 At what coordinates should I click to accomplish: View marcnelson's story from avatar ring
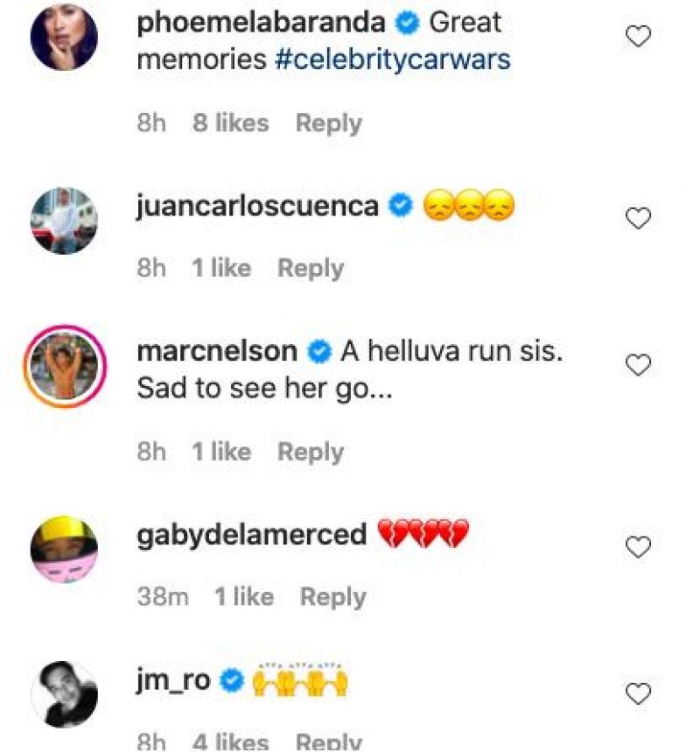64,367
